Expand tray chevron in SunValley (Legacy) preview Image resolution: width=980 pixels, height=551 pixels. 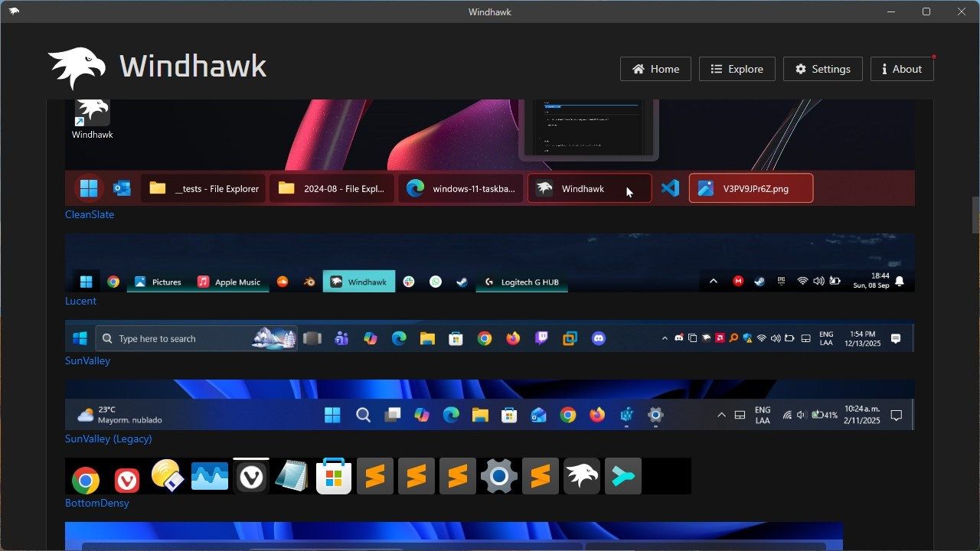721,415
